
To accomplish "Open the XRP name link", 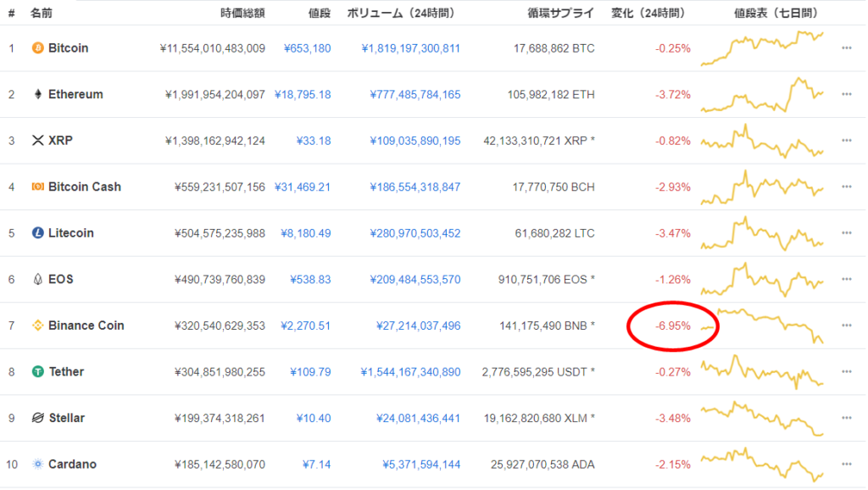I will tap(60, 141).
